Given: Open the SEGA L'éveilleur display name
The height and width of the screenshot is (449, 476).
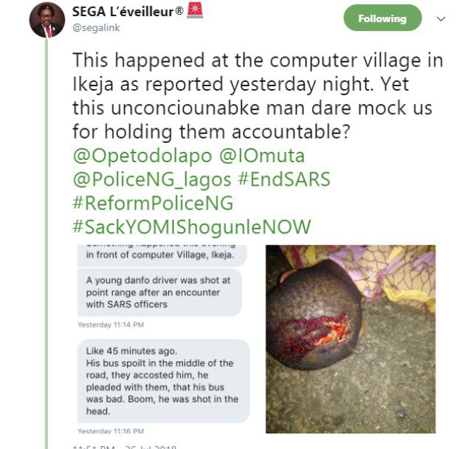Looking at the screenshot, I should [x=123, y=12].
